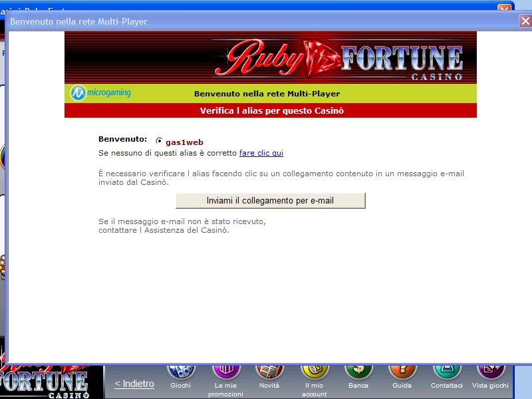532x399 pixels.
Task: Click the Microgaming logo
Action: coord(101,92)
